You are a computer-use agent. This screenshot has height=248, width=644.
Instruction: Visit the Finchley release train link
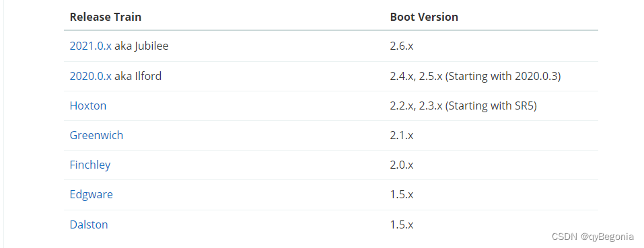click(x=90, y=165)
